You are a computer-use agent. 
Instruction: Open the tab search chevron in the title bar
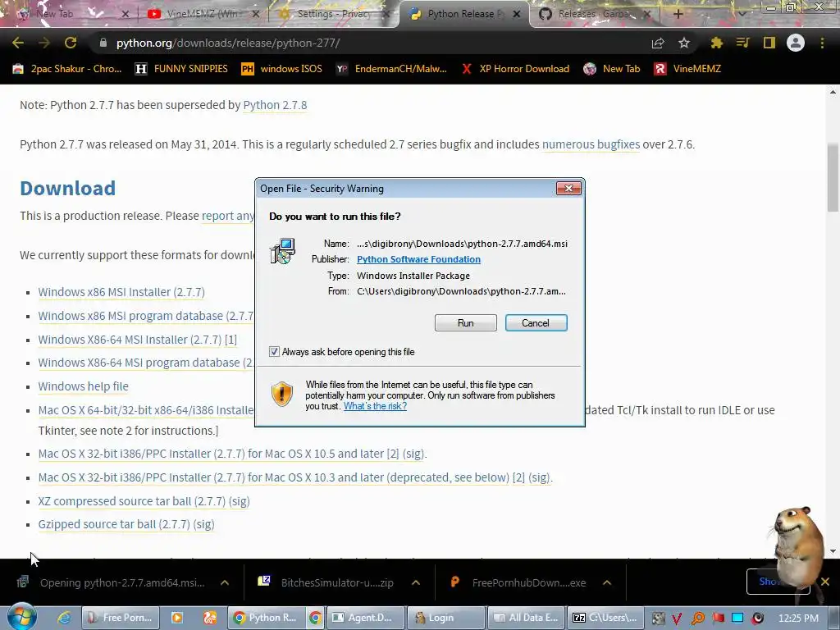pyautogui.click(x=742, y=14)
